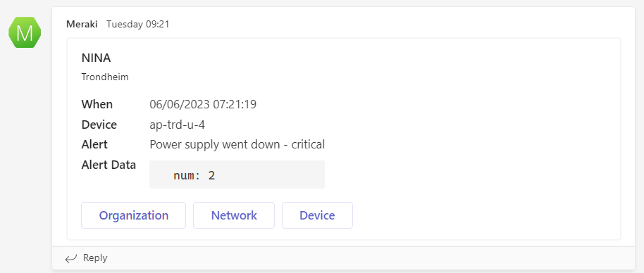
Task: Click the Meraki sender name
Action: [82, 24]
